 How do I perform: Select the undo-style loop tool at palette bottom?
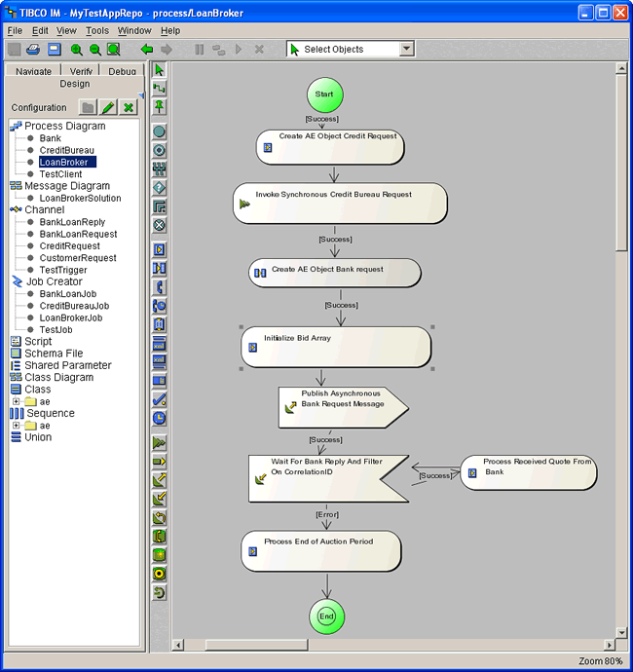[x=160, y=593]
